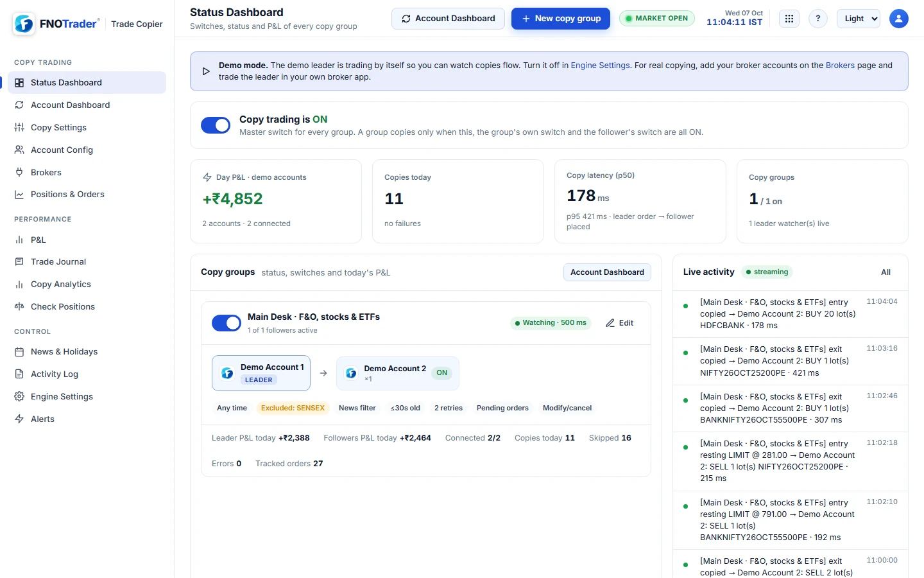This screenshot has height=578, width=924.
Task: Select the Demo Account 1 leader card
Action: (x=261, y=373)
